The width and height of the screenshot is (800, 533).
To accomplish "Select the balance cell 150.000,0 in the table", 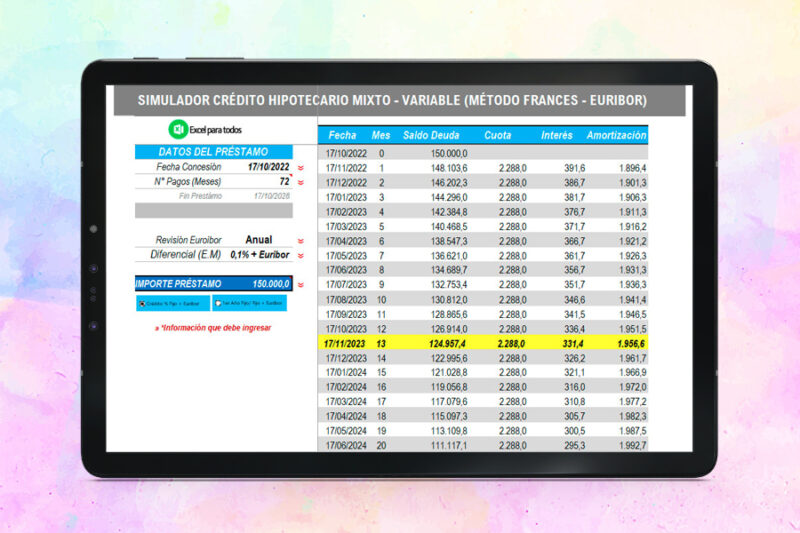I will click(x=449, y=154).
